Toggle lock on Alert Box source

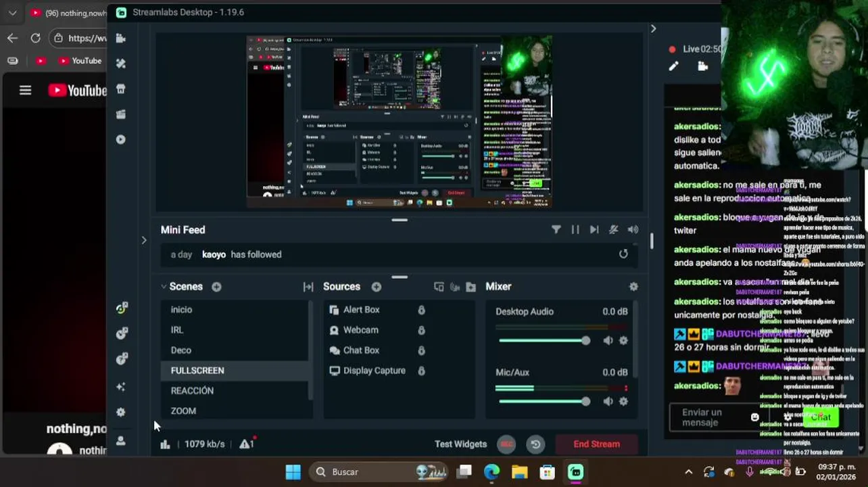421,310
